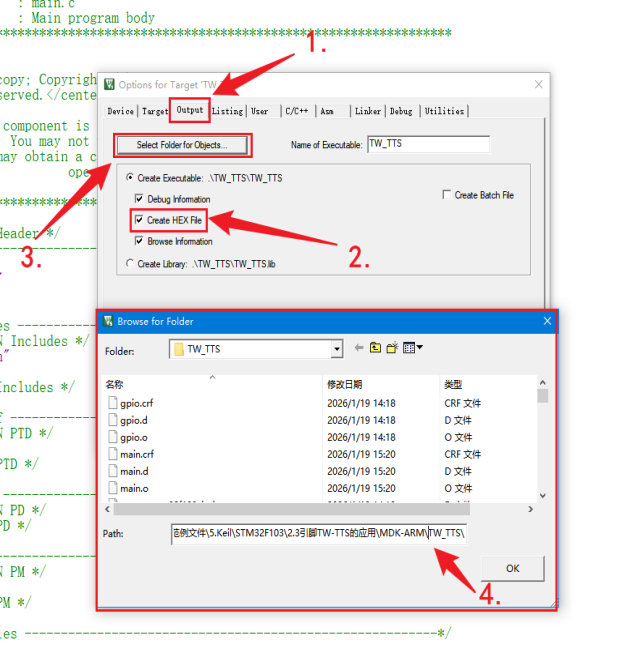Image resolution: width=638 pixels, height=653 pixels.
Task: Click into the Path input field
Action: coord(319,533)
